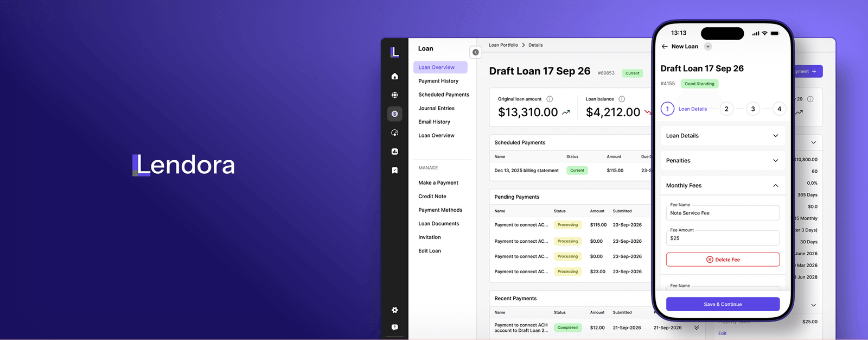This screenshot has width=868, height=340.
Task: Collapse the Monthly Fees section on phone
Action: (x=775, y=186)
